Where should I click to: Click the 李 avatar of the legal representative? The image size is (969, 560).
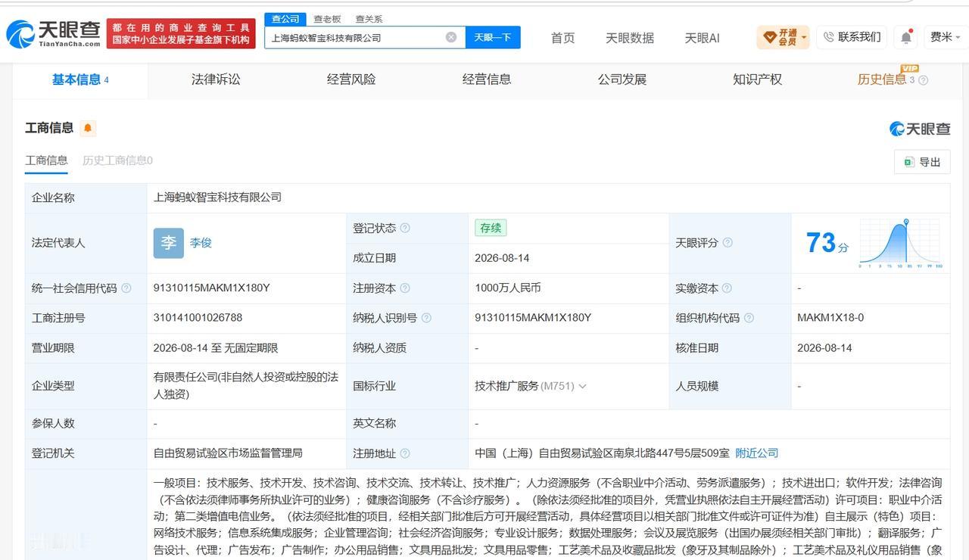pos(168,243)
